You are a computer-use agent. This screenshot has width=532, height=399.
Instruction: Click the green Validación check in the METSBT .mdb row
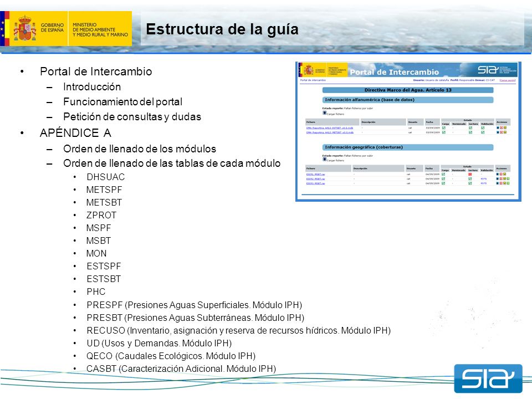click(483, 132)
